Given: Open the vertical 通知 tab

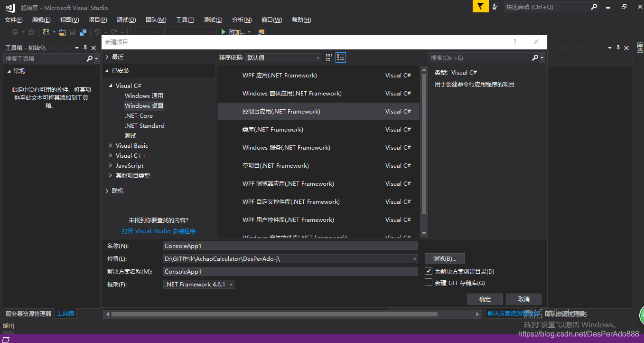Looking at the screenshot, I should (639, 48).
